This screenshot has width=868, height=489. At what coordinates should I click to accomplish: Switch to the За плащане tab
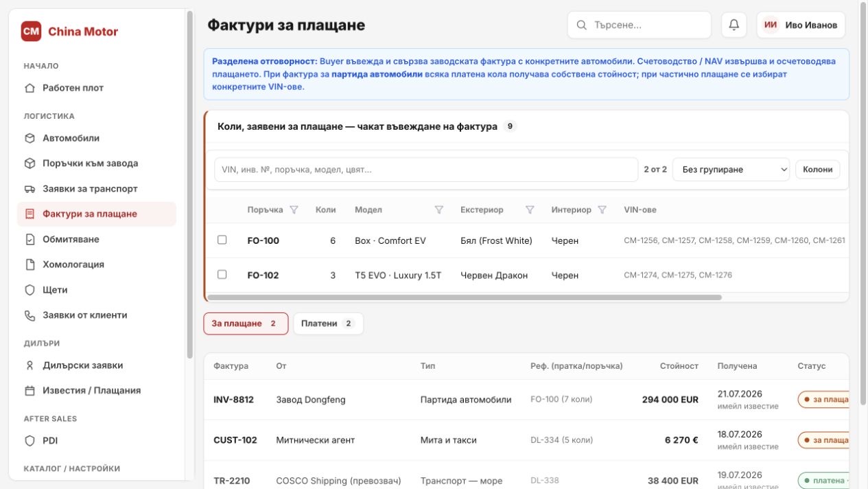pos(246,323)
